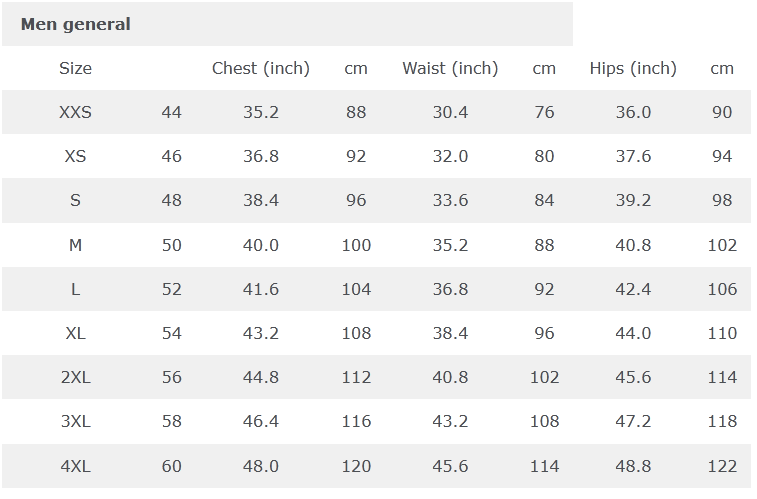Click the 2XL size row label
The height and width of the screenshot is (499, 757).
pos(75,377)
